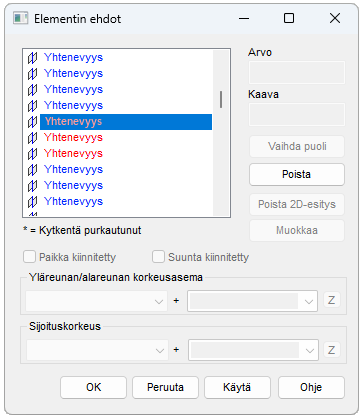364x419 pixels.
Task: Click the Z button in Yläreunan/alareunan korkeusasema group
Action: (x=332, y=300)
